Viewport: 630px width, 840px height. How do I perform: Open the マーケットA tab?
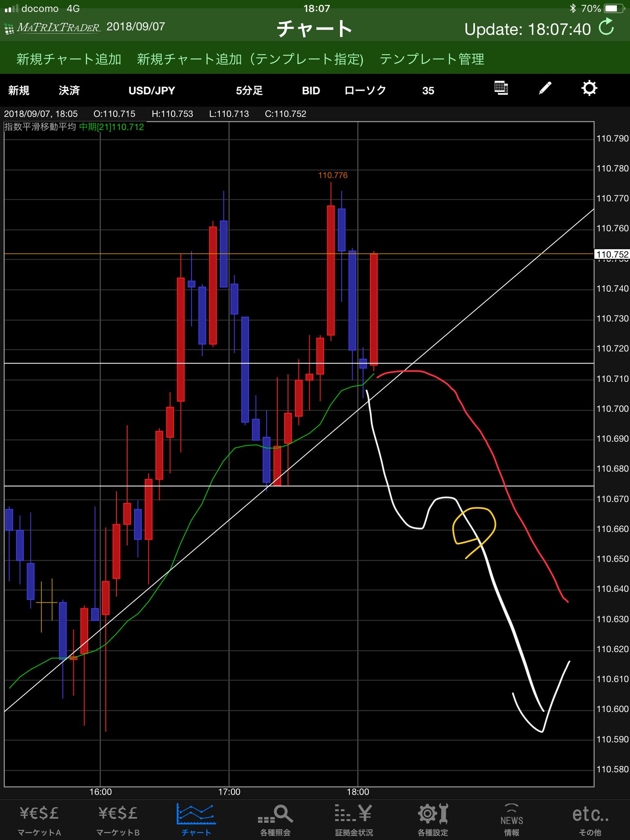pyautogui.click(x=39, y=820)
